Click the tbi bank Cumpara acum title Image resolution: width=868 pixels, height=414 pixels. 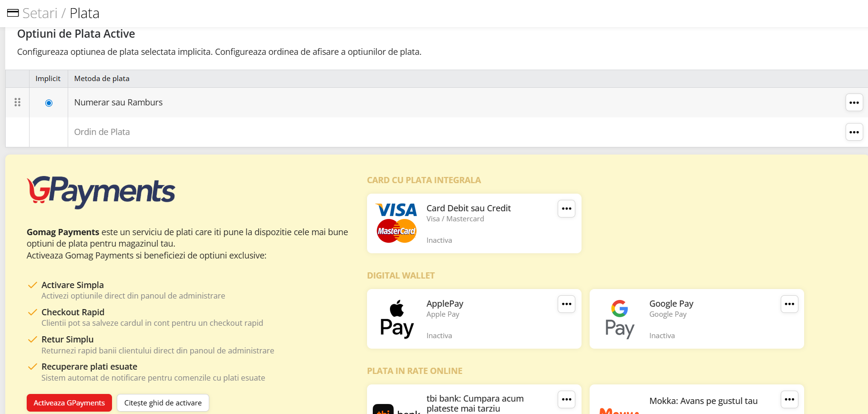pyautogui.click(x=475, y=404)
